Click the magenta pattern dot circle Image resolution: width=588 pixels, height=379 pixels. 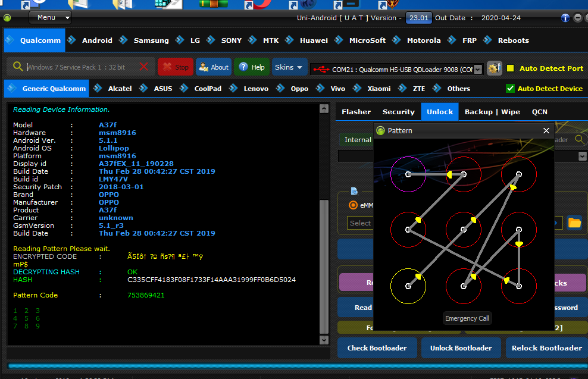(x=408, y=174)
